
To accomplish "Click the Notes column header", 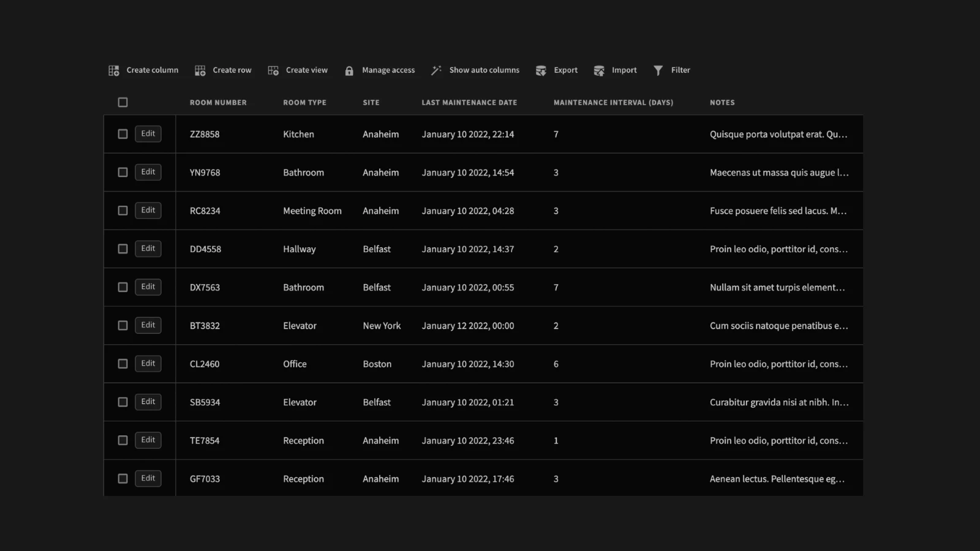I will pos(722,103).
